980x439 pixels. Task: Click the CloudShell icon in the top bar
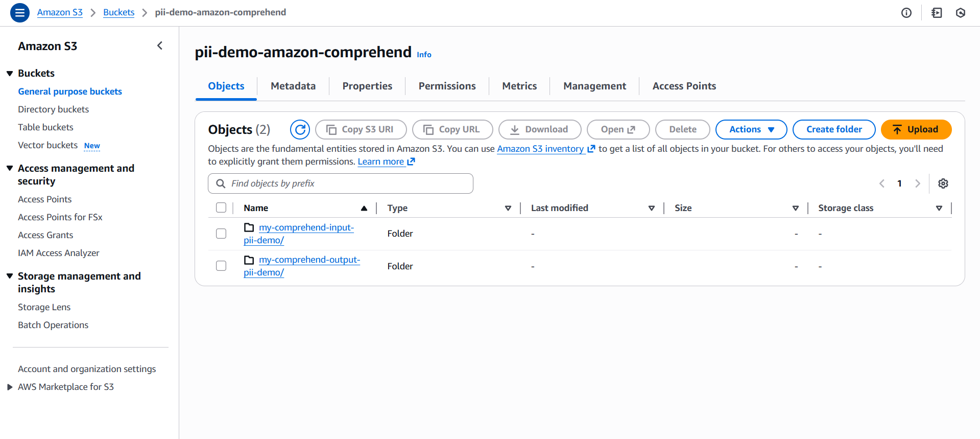[x=936, y=12]
